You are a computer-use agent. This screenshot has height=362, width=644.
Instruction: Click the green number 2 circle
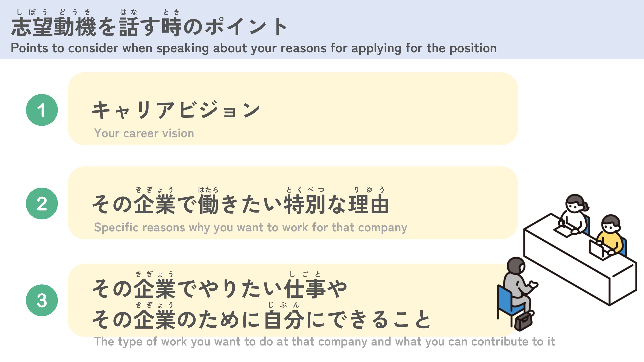coord(42,204)
